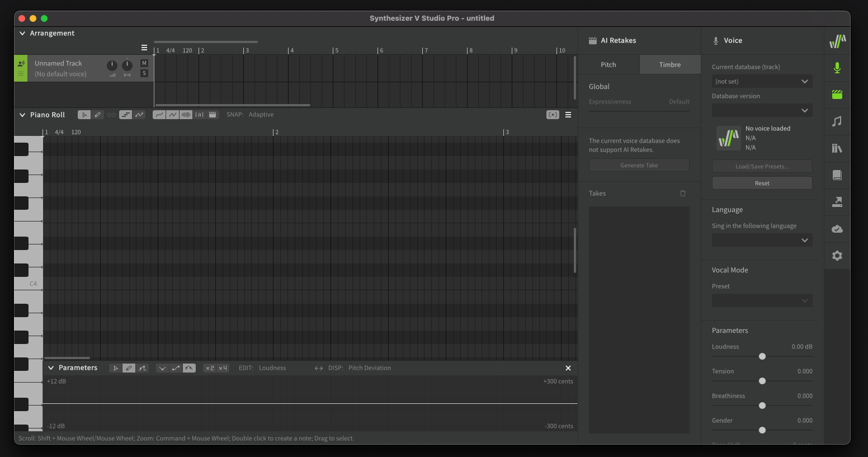Open the Current database dropdown

[x=762, y=81]
